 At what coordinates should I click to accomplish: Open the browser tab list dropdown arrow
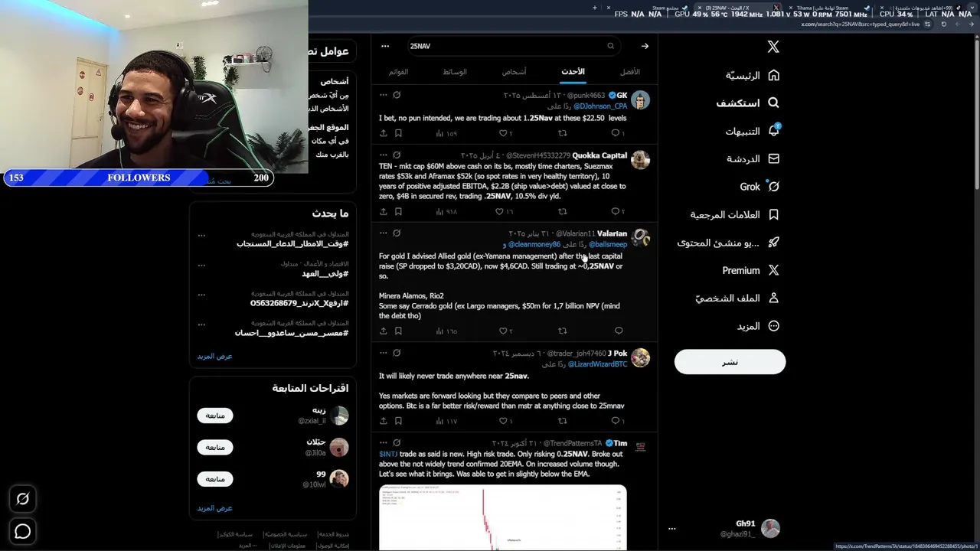[973, 8]
